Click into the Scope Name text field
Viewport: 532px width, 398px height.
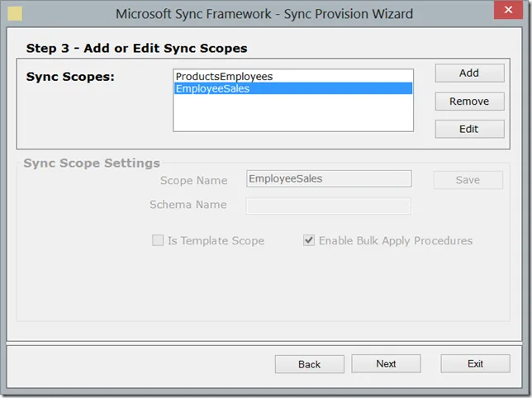pos(329,179)
